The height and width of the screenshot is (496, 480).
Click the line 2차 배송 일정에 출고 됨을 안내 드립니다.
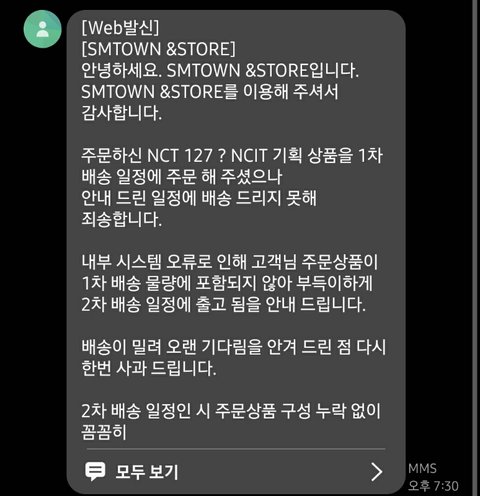tap(224, 305)
